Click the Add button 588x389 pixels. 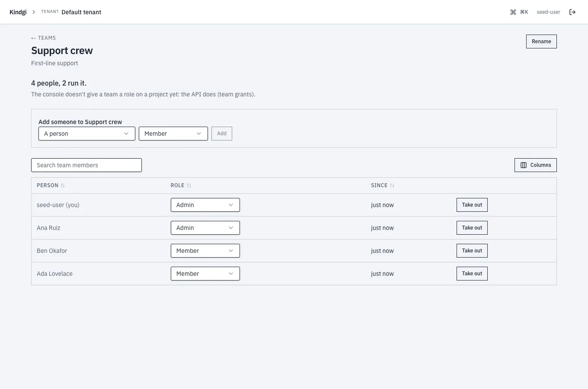pos(222,134)
